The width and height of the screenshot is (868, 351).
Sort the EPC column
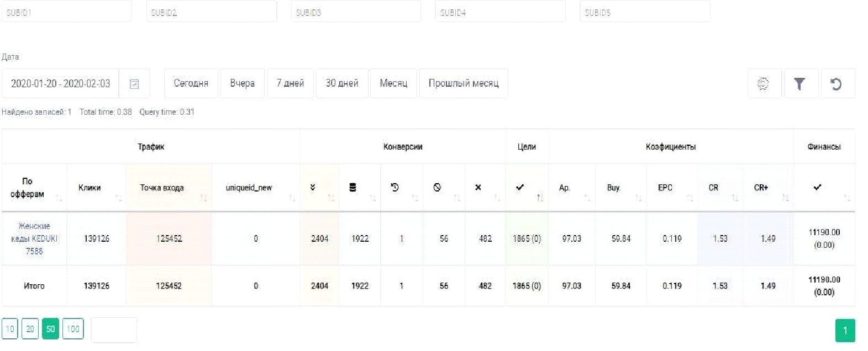click(672, 188)
